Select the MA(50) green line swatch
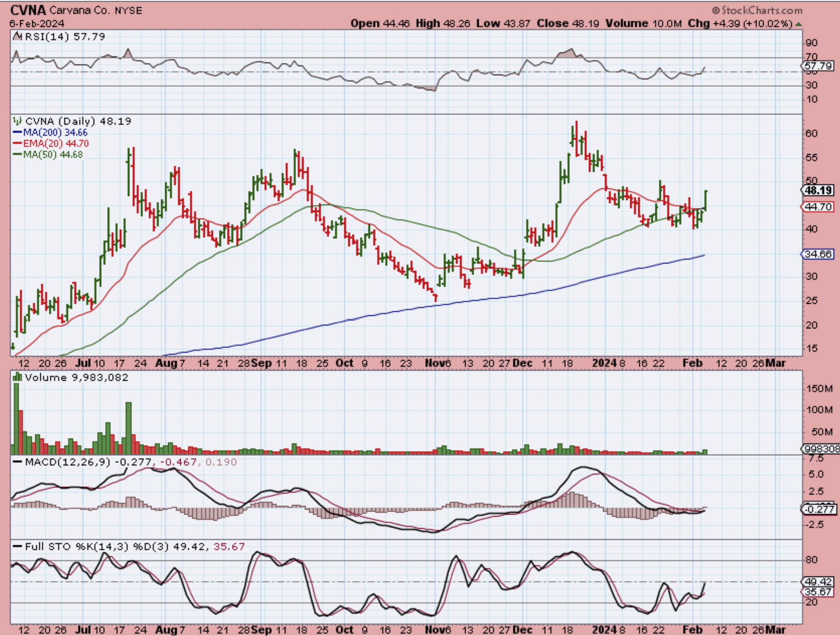 click(17, 155)
